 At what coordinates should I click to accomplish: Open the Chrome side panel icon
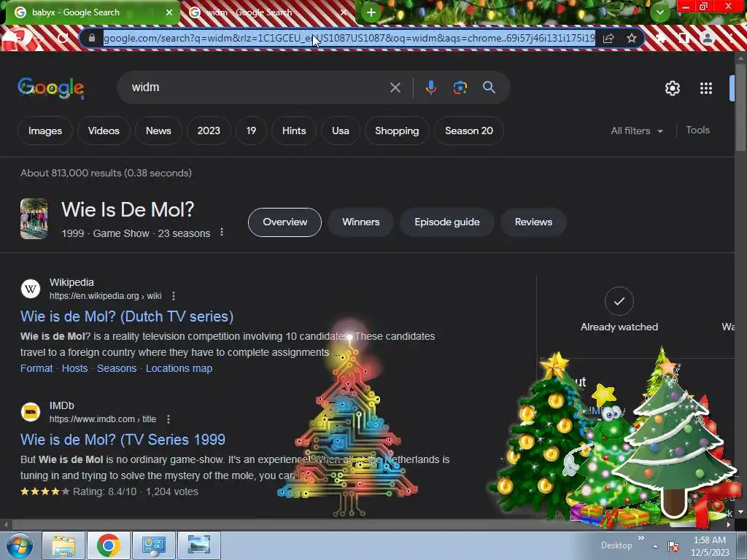684,38
